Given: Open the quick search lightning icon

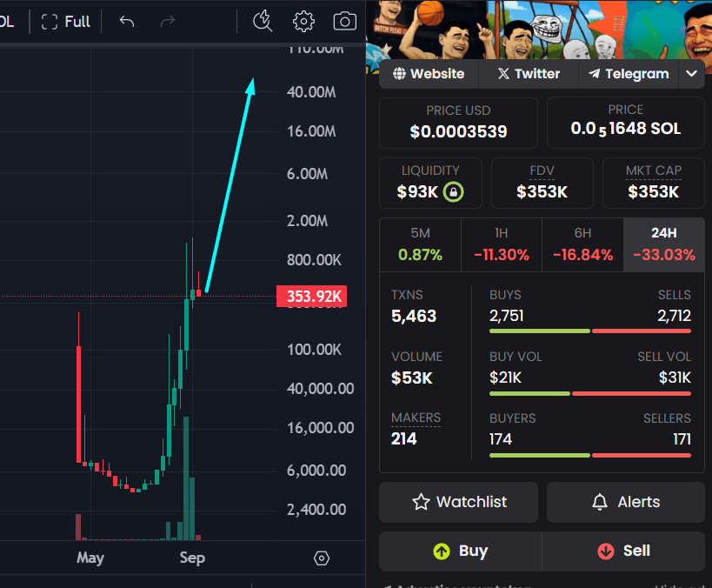Looking at the screenshot, I should (263, 22).
